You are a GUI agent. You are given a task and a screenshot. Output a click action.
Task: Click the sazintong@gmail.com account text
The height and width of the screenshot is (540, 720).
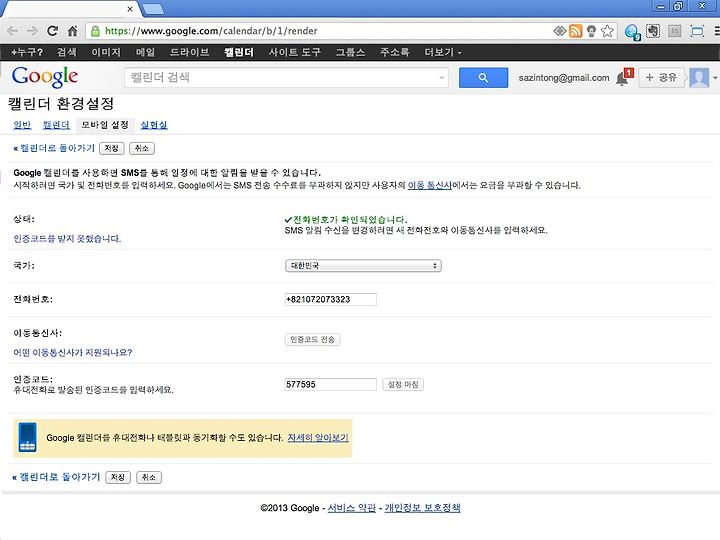564,78
